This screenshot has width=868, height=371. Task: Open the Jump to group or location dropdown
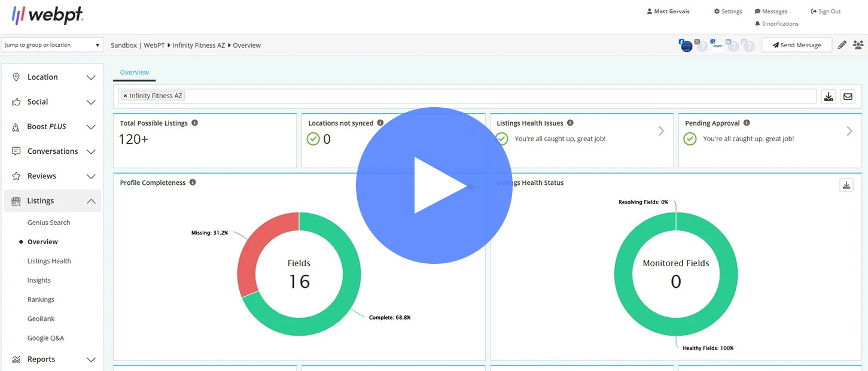[52, 45]
